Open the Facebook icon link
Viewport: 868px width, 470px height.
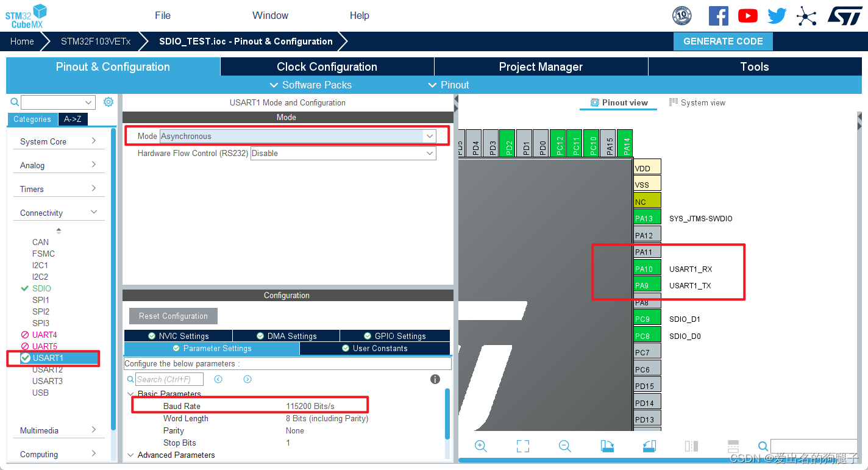coord(718,16)
